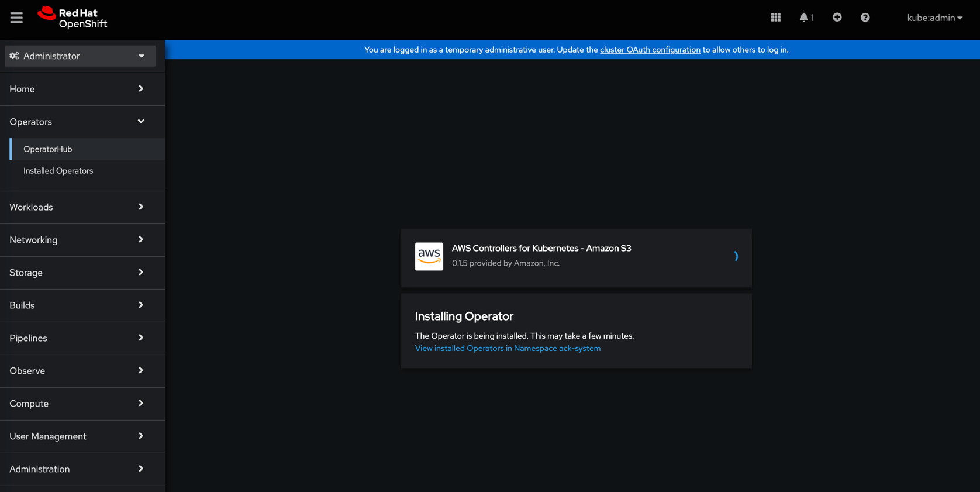Open the cluster OAuth configuration link
Image resolution: width=980 pixels, height=492 pixels.
(650, 50)
